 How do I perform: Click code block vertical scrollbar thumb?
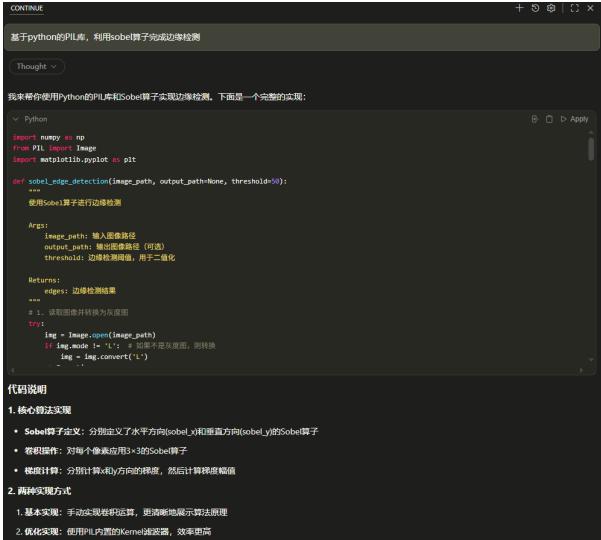click(591, 149)
